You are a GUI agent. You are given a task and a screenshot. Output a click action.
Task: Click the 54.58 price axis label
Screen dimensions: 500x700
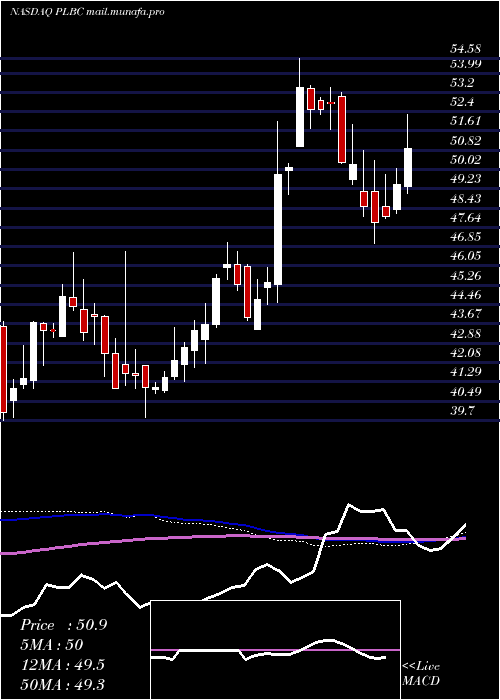pos(466,49)
